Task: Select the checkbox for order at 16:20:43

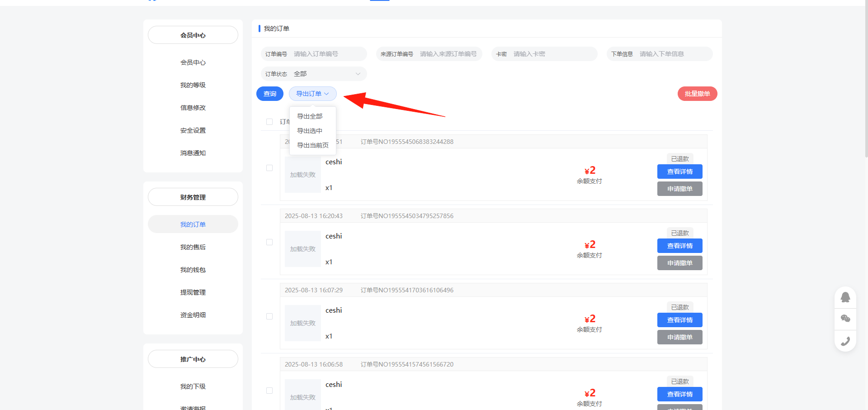Action: click(x=269, y=242)
